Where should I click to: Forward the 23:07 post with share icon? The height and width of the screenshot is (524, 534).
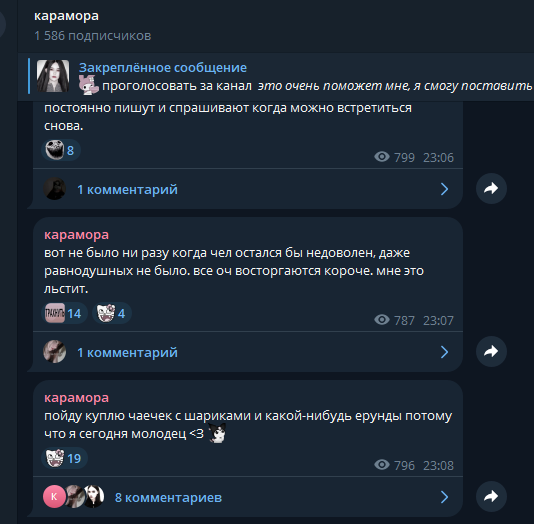coord(491,351)
